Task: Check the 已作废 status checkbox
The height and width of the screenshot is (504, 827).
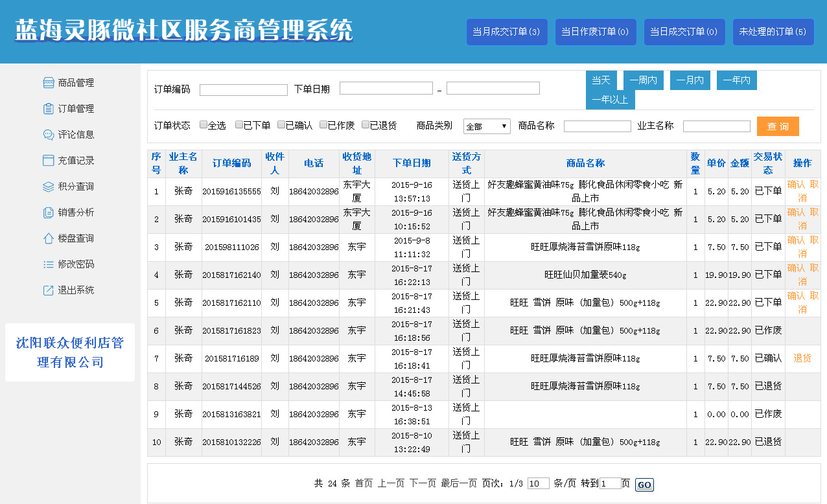Action: [x=323, y=124]
